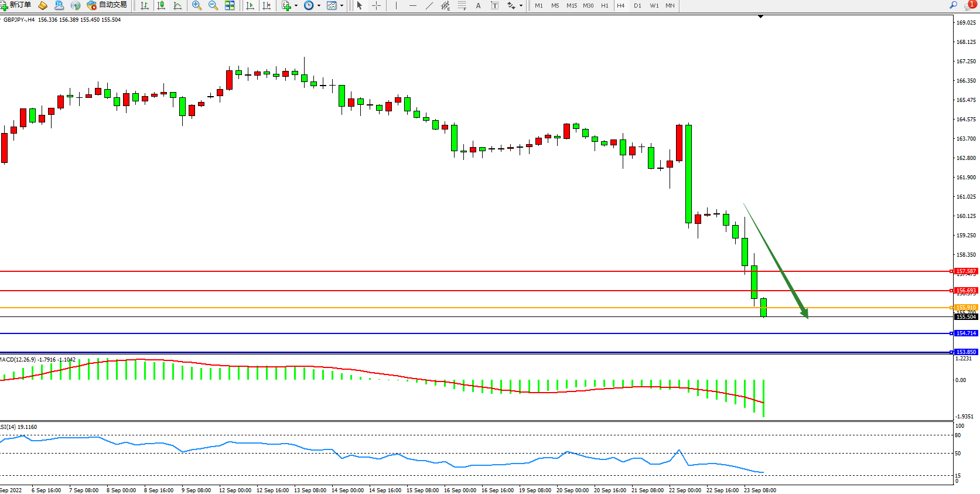Toggle chart auto scroll

250,5
